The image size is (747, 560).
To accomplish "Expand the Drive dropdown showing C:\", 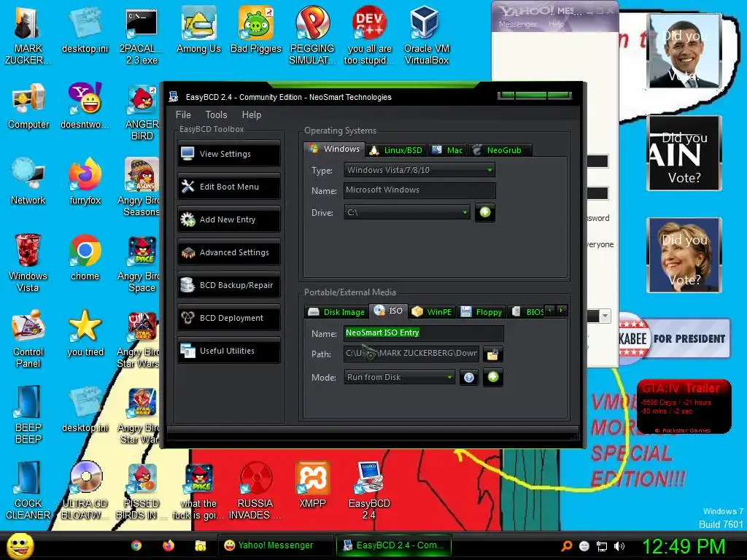I will point(407,212).
